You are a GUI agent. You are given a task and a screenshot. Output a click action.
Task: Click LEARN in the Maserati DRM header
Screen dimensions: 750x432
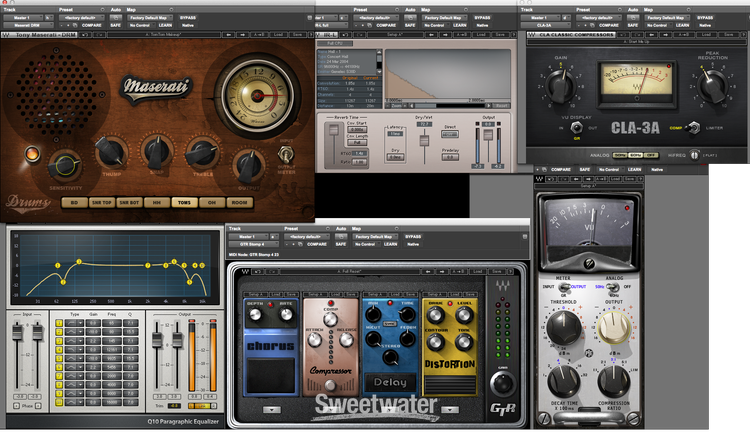click(x=165, y=25)
